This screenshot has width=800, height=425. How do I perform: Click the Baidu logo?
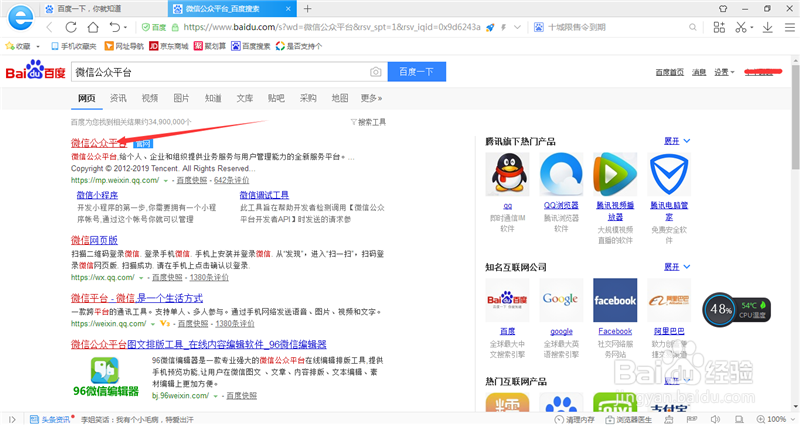tap(35, 70)
